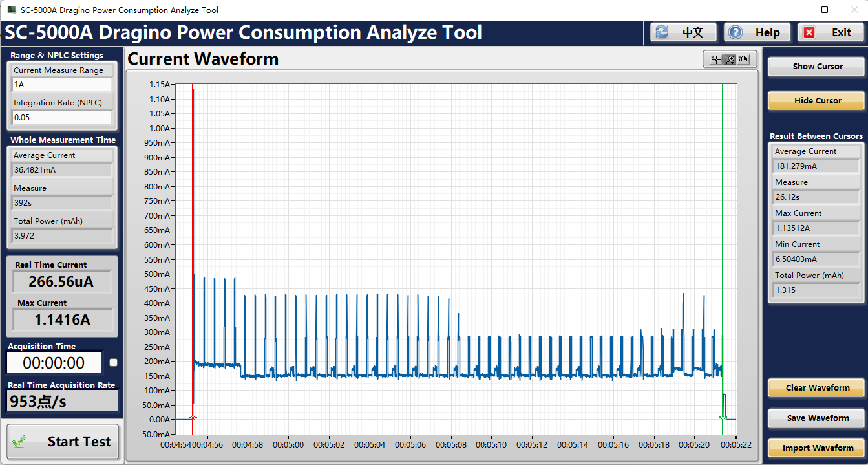
Task: Click the Acquisition Time 00:00:00 field
Action: coord(54,363)
